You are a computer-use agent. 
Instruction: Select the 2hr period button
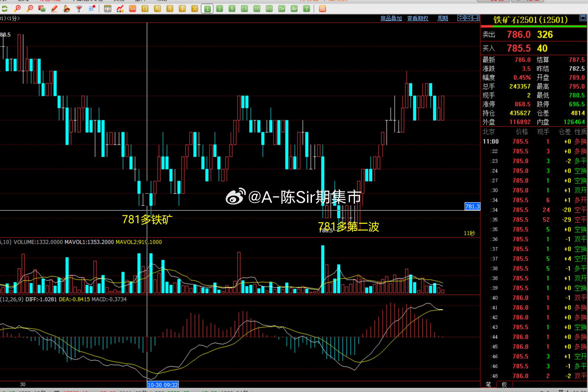(x=282, y=9)
